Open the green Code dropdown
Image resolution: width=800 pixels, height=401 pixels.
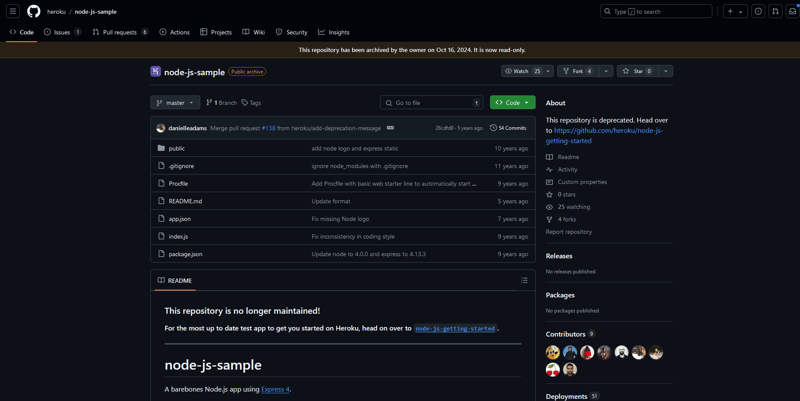[x=512, y=103]
